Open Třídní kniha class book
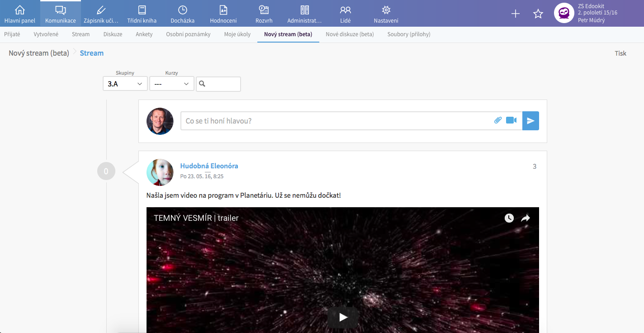 (142, 14)
